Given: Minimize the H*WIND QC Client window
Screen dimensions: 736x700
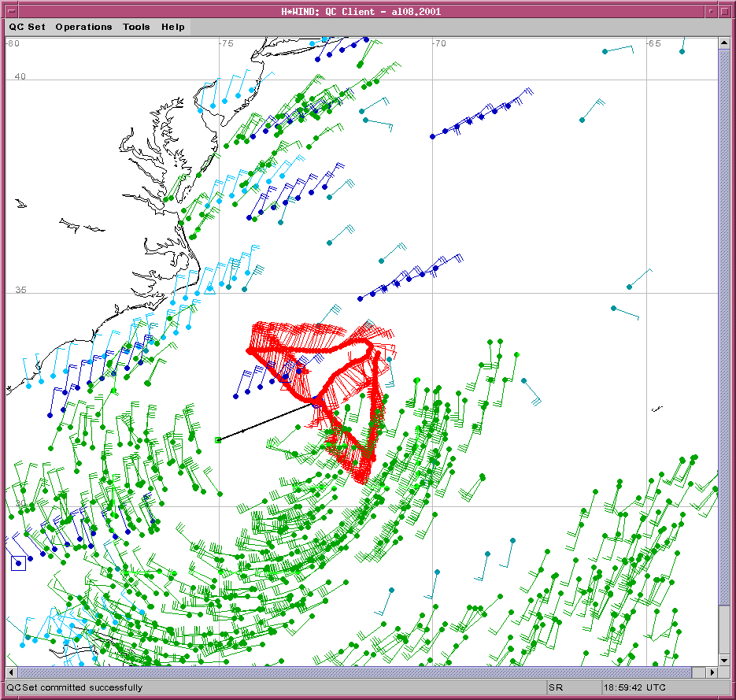Looking at the screenshot, I should [x=710, y=11].
